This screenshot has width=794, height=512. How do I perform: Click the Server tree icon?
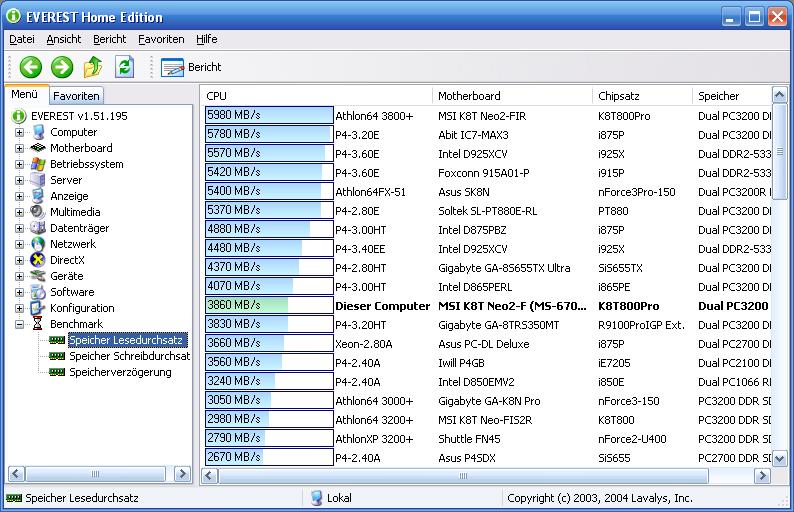click(x=38, y=180)
